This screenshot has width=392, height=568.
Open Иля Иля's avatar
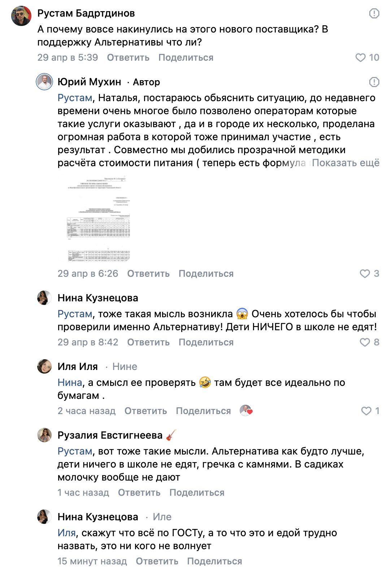pyautogui.click(x=44, y=366)
